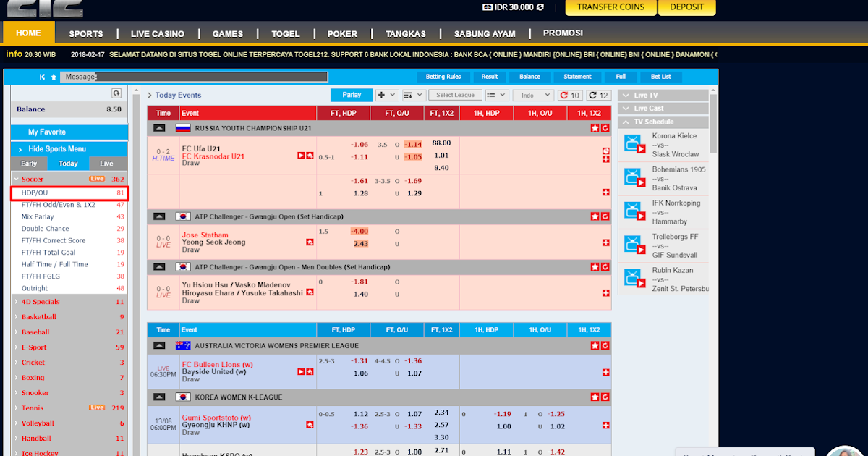Open the Bet List

click(x=660, y=77)
